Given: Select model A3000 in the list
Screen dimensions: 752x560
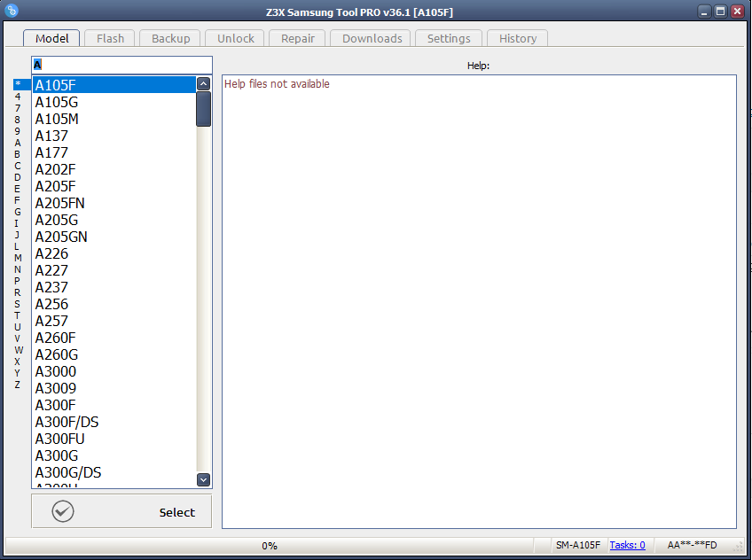Looking at the screenshot, I should 114,371.
